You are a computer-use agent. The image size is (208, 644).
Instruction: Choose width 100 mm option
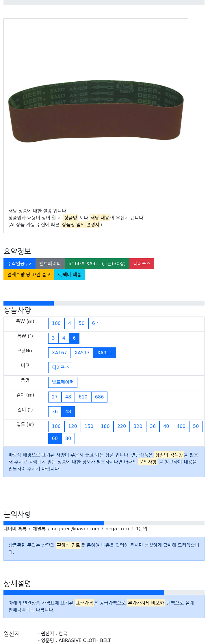pos(56,323)
